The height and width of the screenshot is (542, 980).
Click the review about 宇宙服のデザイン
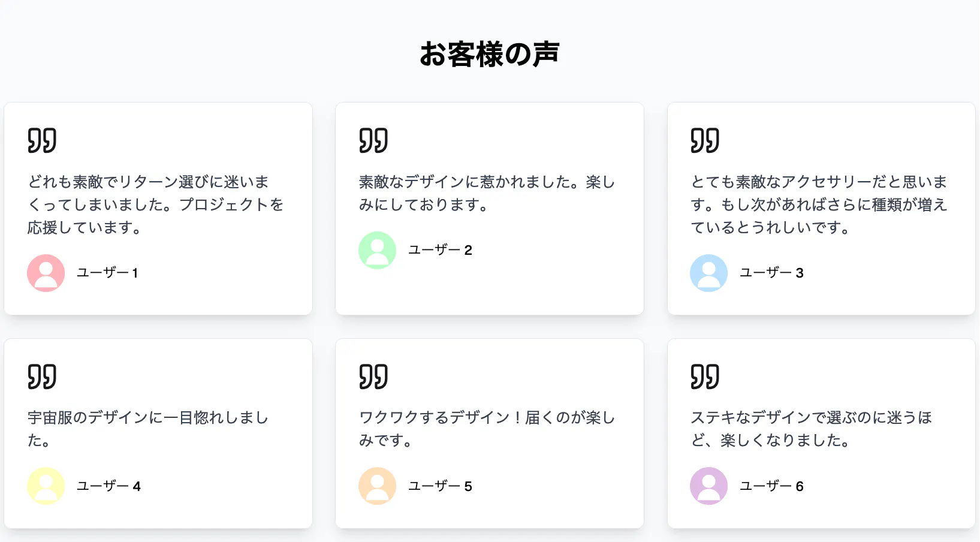[x=148, y=429]
